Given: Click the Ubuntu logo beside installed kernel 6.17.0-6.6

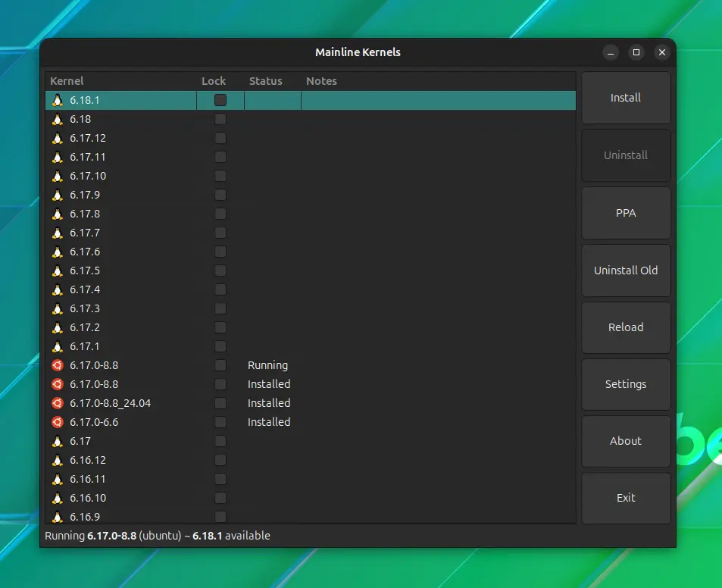Looking at the screenshot, I should tap(58, 421).
